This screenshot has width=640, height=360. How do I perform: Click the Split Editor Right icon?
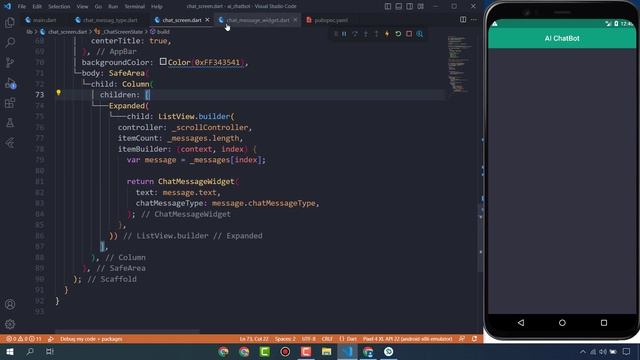[463, 20]
